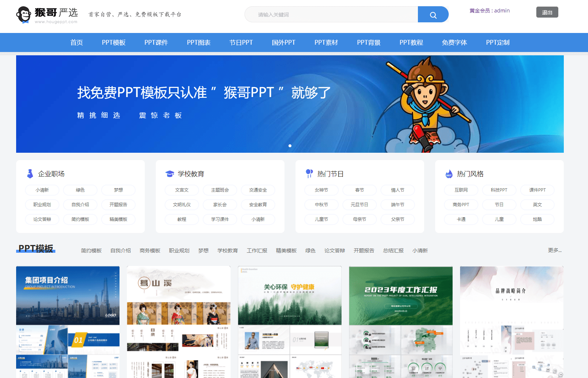Open the PPT定制 nav menu item

(498, 42)
